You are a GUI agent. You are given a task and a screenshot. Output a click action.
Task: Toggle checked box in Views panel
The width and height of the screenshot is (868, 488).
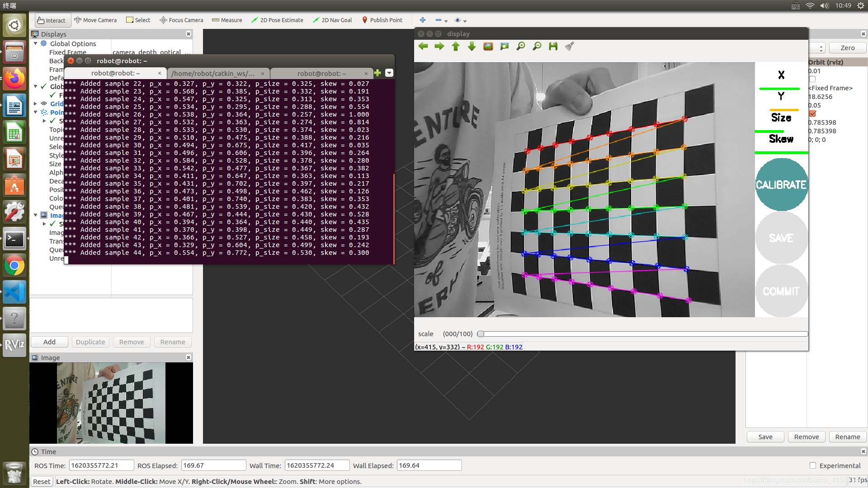812,113
